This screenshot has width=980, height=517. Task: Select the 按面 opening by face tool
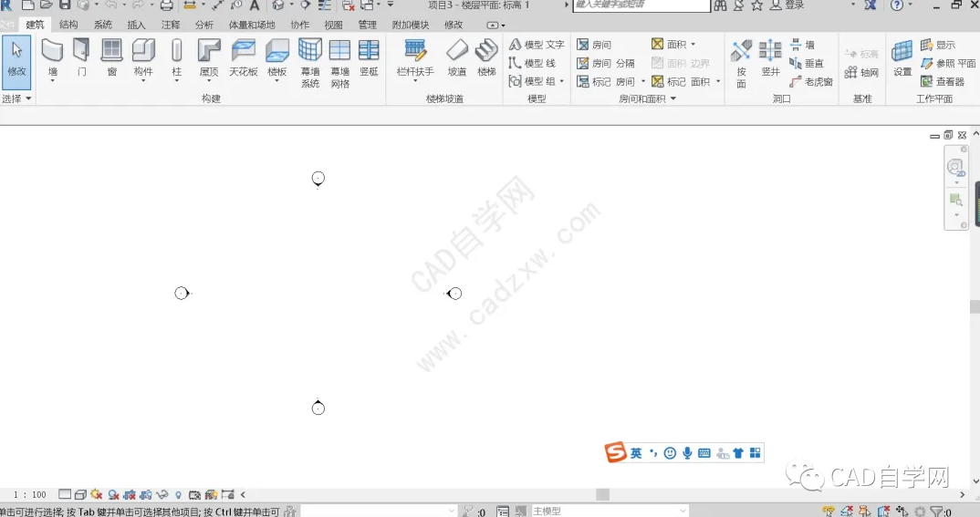[x=741, y=62]
